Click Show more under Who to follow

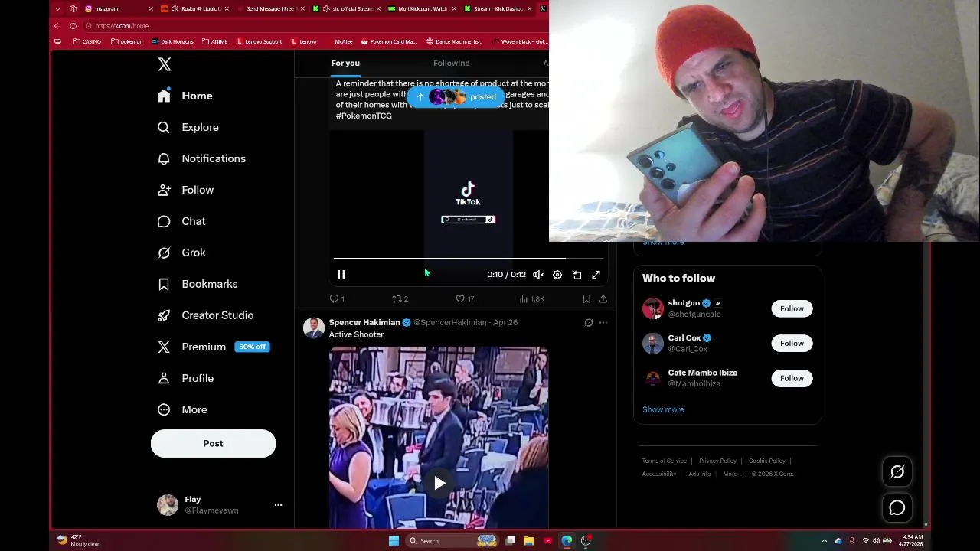click(x=663, y=409)
